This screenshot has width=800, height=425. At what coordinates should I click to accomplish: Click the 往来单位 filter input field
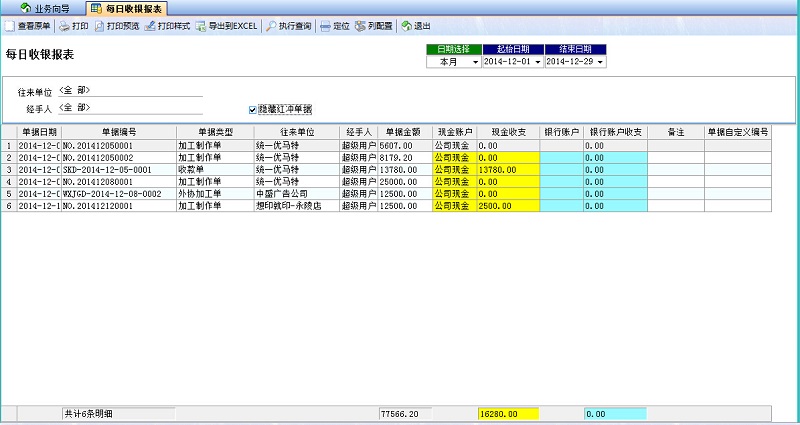pos(130,90)
